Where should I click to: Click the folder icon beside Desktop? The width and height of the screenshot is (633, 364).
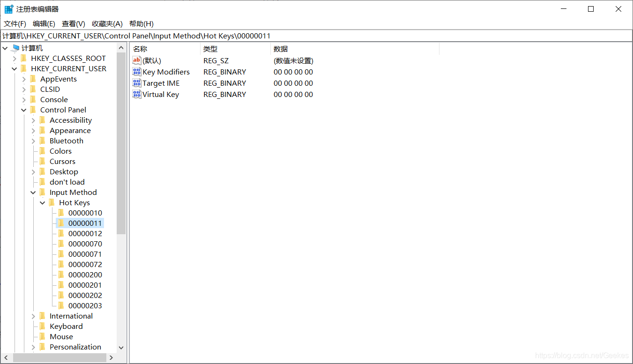42,171
